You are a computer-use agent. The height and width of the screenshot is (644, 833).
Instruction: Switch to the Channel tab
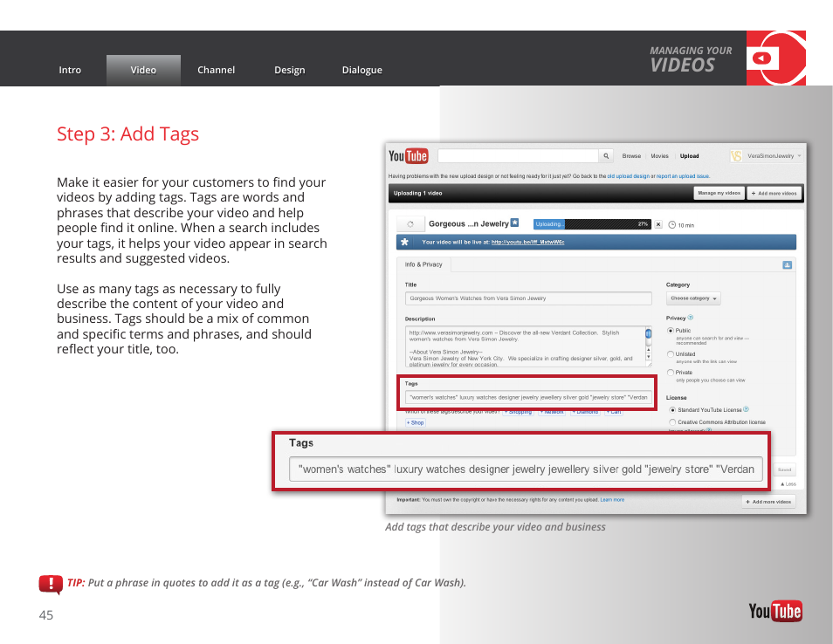click(216, 70)
